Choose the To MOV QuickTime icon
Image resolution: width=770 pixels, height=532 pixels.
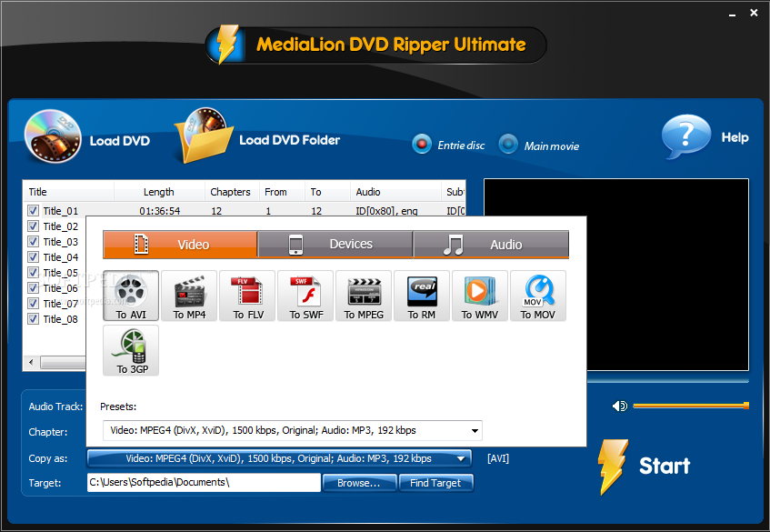(538, 296)
